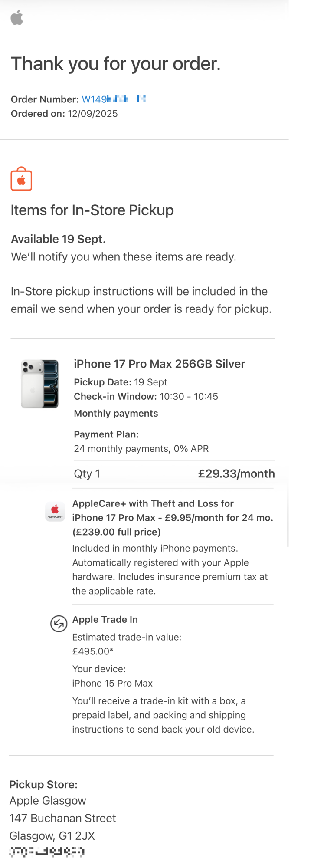Click the orange Apple Store bag icon

coord(21,179)
